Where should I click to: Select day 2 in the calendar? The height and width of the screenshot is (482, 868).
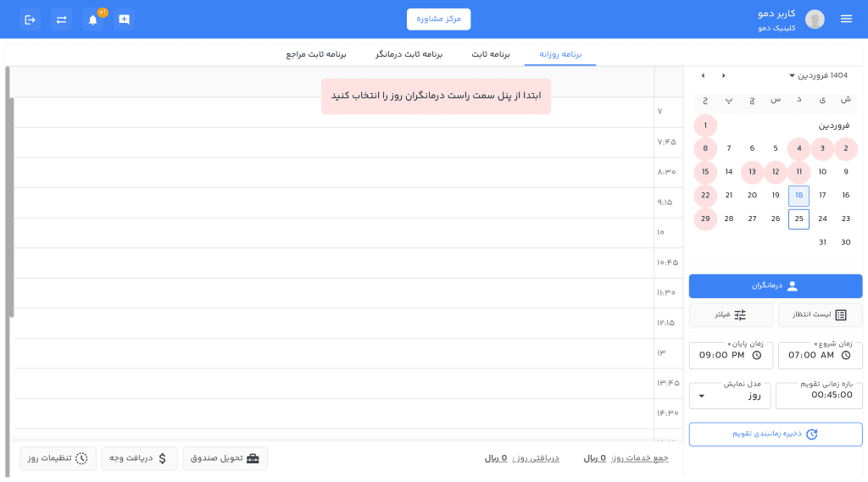coord(846,148)
